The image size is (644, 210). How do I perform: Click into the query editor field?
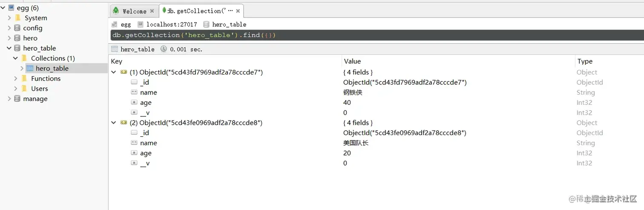tap(377, 35)
